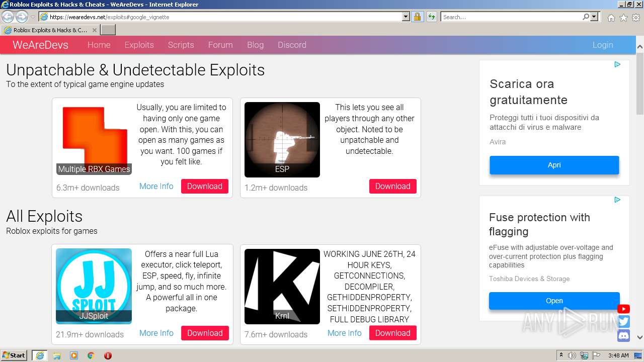Open the red shield taskbar icon
Image resolution: width=644 pixels, height=362 pixels.
tap(108, 355)
